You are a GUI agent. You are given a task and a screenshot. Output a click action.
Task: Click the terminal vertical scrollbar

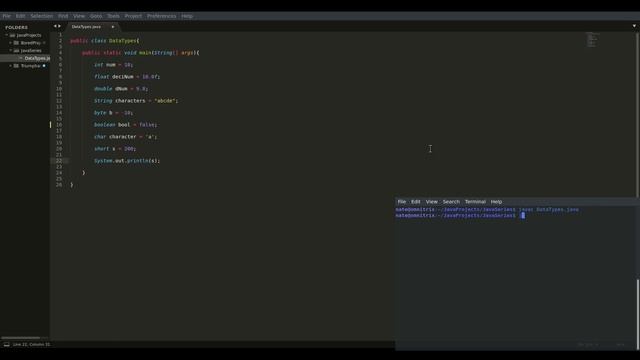click(x=638, y=313)
